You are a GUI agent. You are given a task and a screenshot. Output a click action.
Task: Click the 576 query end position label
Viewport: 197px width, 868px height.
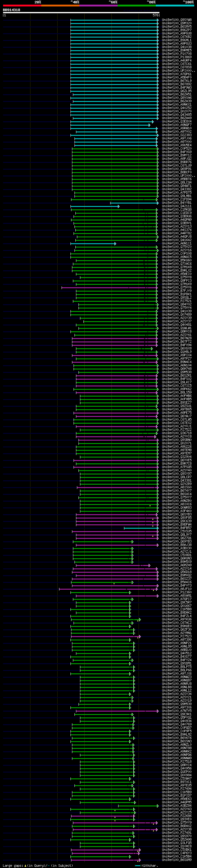coord(155,15)
